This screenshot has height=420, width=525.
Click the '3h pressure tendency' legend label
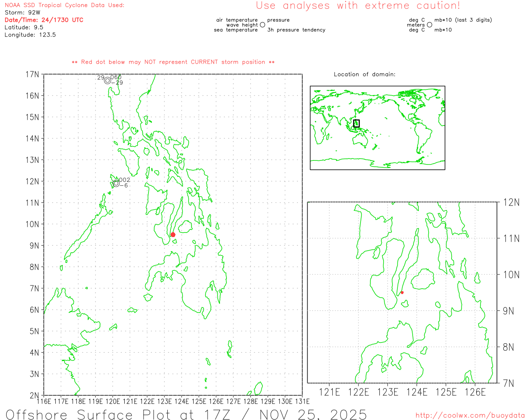click(296, 30)
